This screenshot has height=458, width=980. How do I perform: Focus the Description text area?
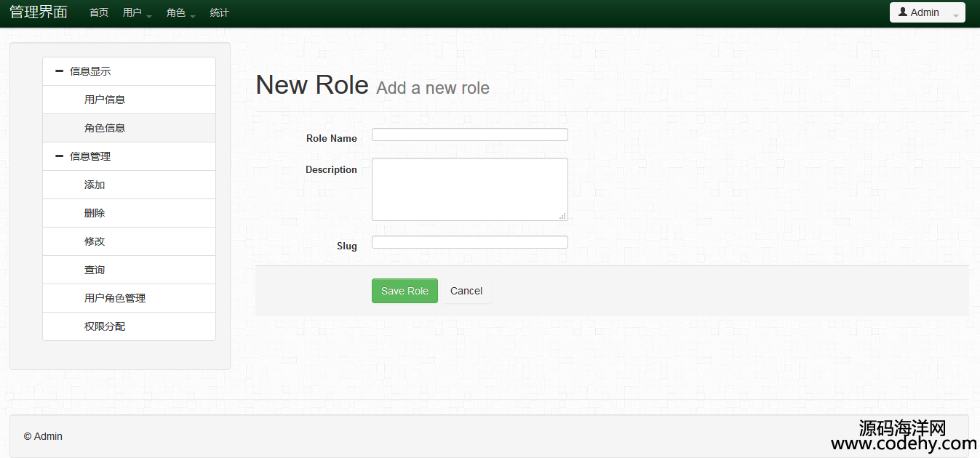tap(470, 189)
